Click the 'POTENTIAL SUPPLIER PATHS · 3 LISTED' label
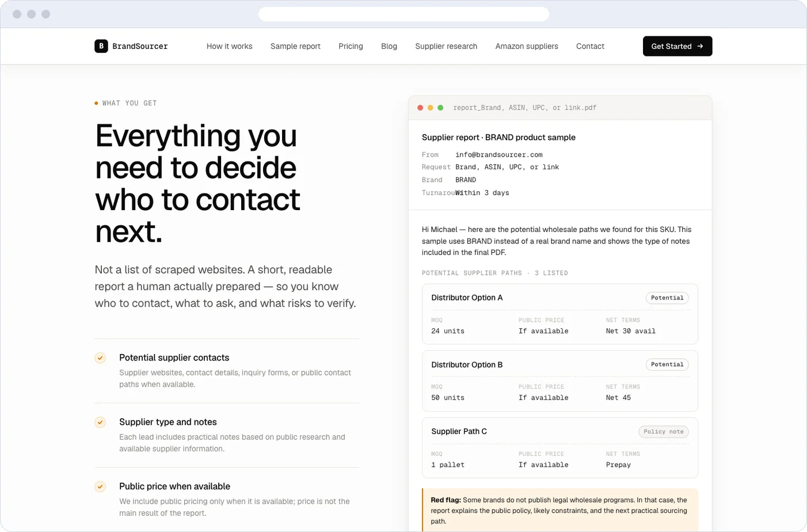The image size is (807, 532). [x=495, y=273]
